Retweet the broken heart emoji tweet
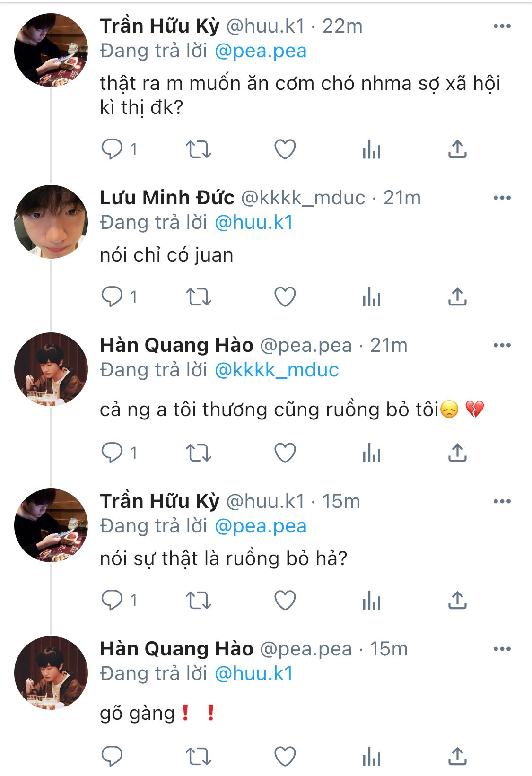This screenshot has width=532, height=776. point(198,453)
